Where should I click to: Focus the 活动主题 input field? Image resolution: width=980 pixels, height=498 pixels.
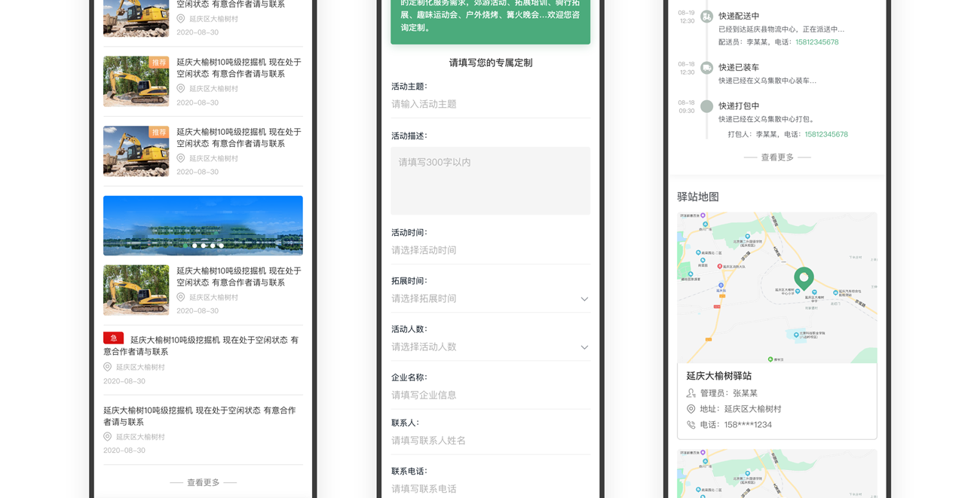[490, 105]
